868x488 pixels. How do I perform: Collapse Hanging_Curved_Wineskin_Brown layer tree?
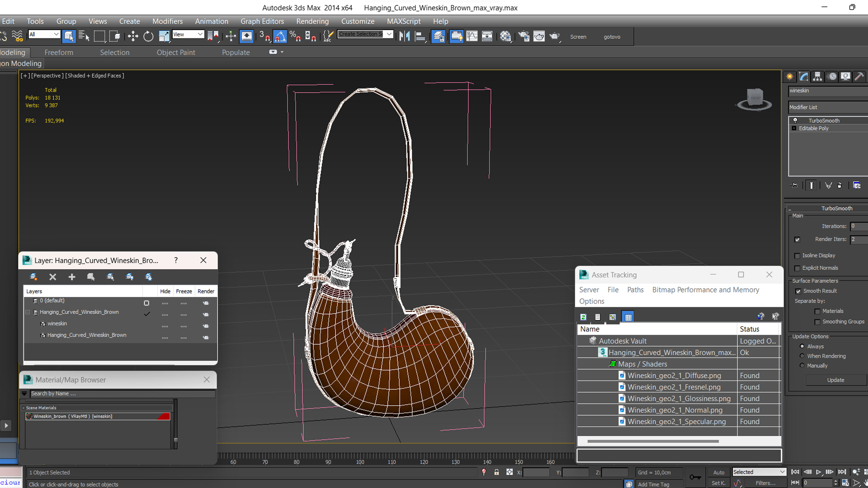28,312
